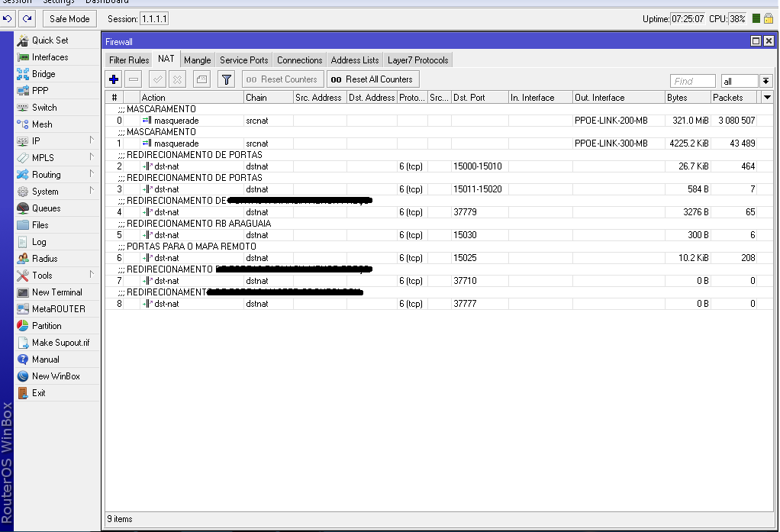780x532 pixels.
Task: Click the System gear icon
Action: [22, 192]
